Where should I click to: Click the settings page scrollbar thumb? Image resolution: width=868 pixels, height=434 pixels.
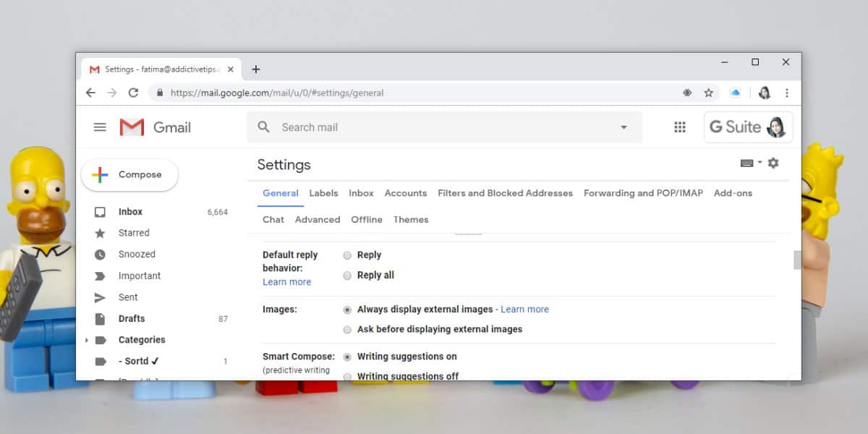coord(797,260)
